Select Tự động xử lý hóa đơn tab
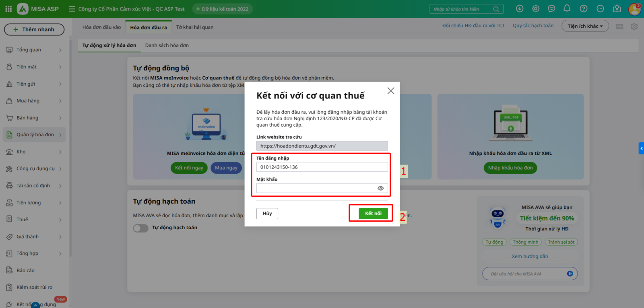This screenshot has height=308, width=644. (x=109, y=45)
